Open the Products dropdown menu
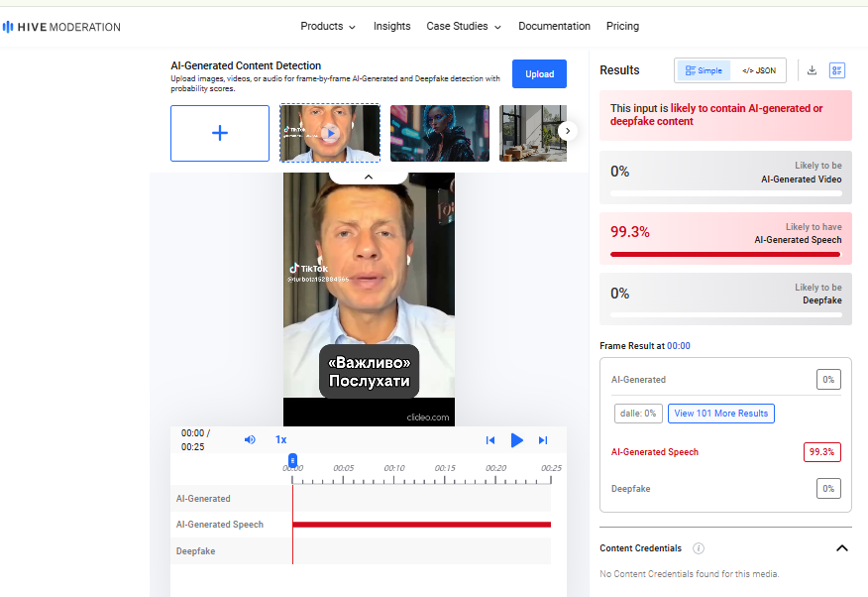 click(328, 26)
